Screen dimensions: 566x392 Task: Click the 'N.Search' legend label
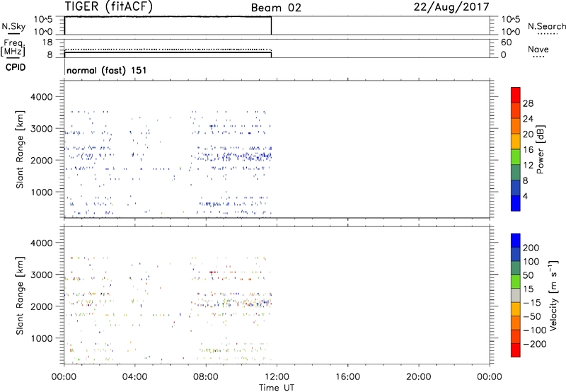coord(546,26)
